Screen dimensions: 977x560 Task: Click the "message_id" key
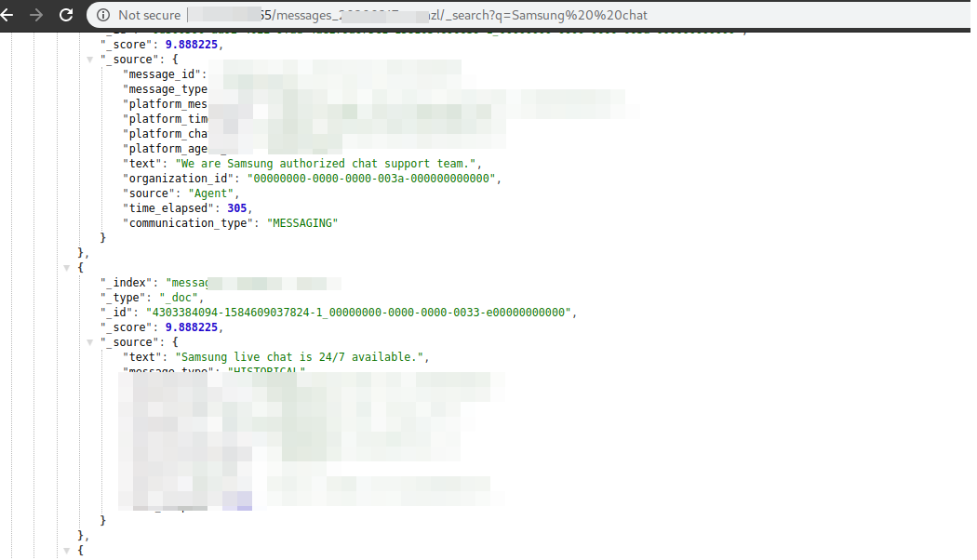[x=162, y=74]
